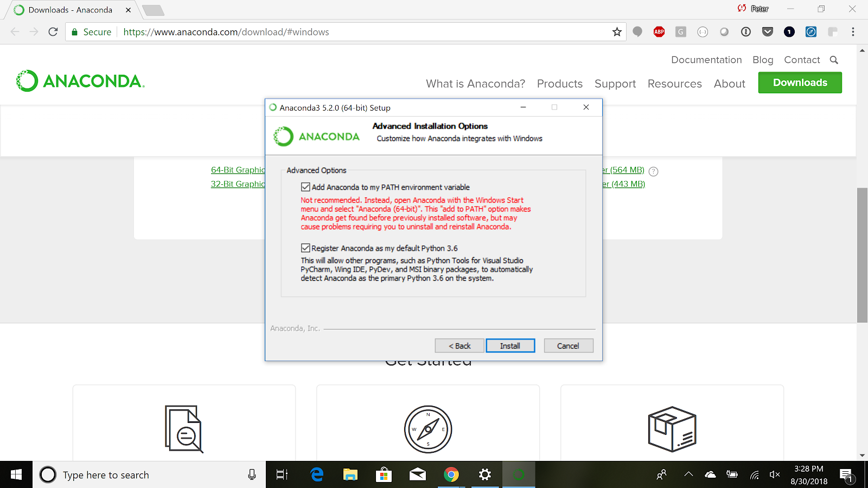Click the Anaconda installer taskbar icon
The width and height of the screenshot is (868, 488).
click(519, 475)
